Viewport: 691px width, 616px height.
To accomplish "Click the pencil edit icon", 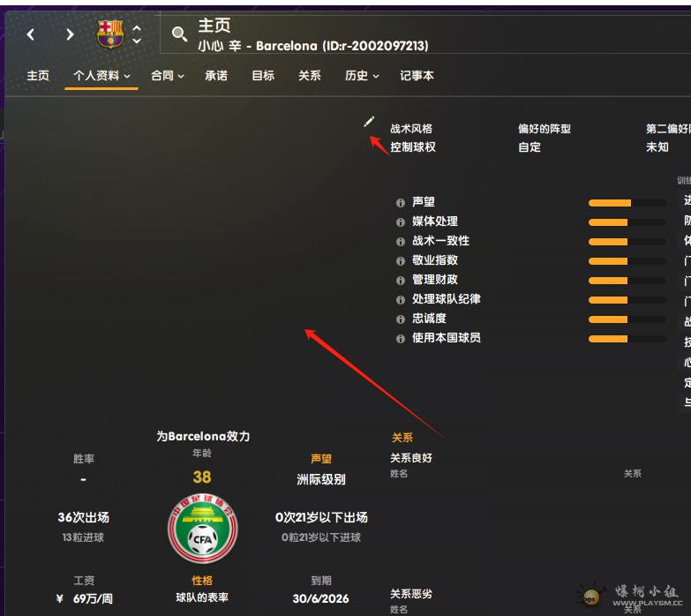I will 369,122.
